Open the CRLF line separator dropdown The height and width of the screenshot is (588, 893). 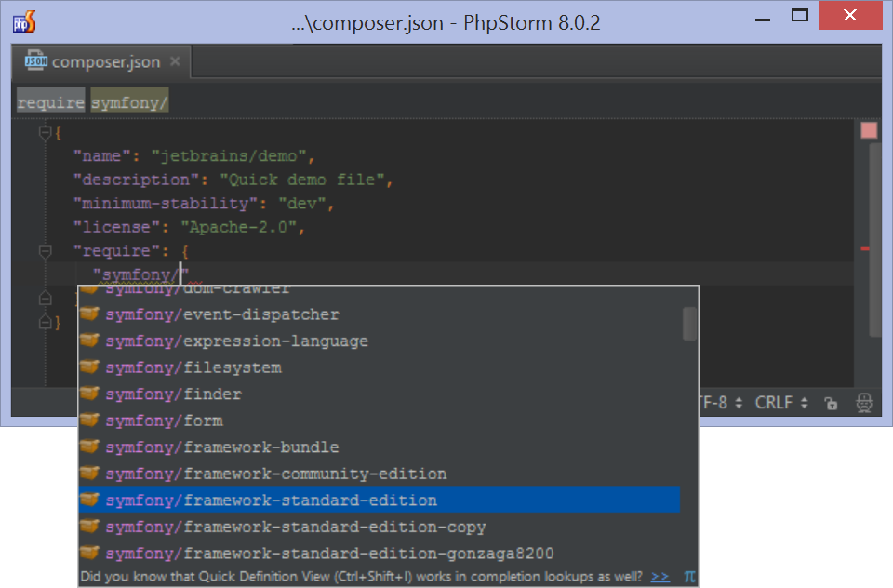pos(781,403)
